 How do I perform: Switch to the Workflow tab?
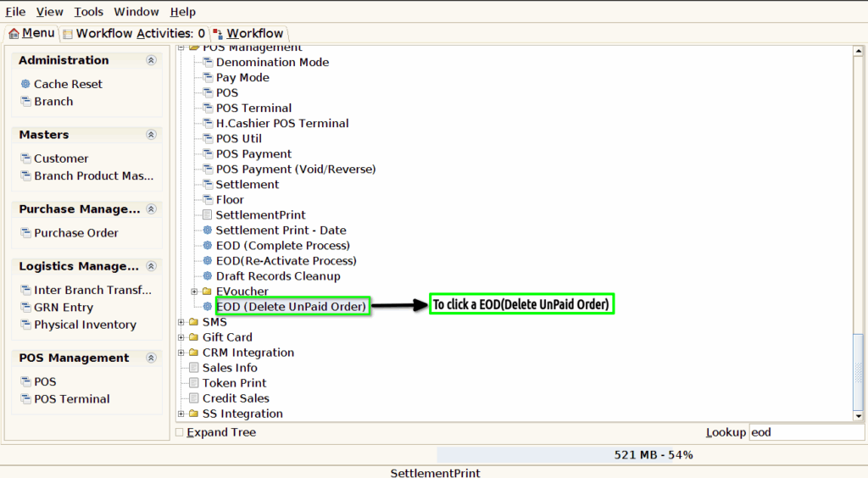tap(248, 34)
